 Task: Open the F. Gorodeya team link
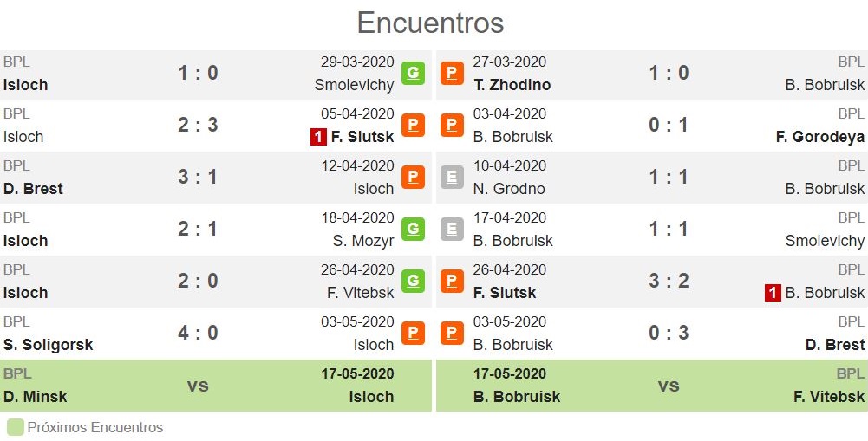820,137
